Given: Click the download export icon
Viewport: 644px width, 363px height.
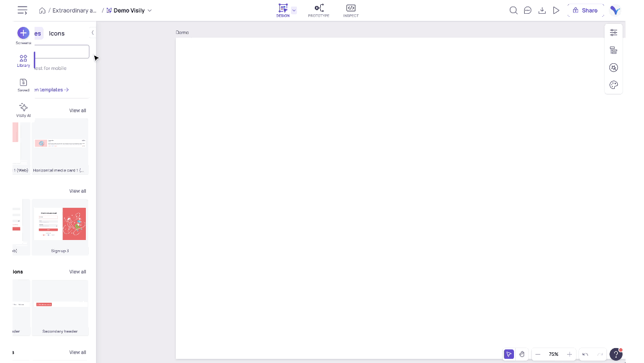Looking at the screenshot, I should click(542, 10).
